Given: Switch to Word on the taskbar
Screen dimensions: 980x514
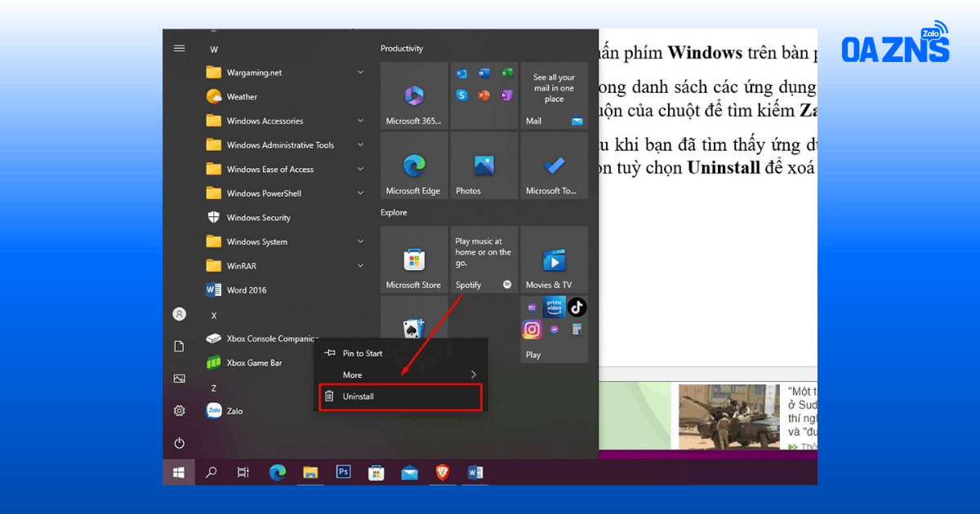Looking at the screenshot, I should click(x=475, y=472).
